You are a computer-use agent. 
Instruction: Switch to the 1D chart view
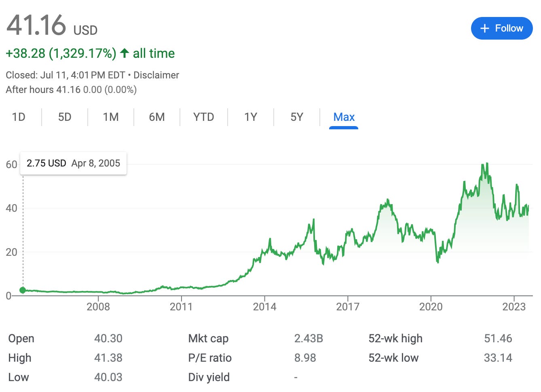click(19, 117)
